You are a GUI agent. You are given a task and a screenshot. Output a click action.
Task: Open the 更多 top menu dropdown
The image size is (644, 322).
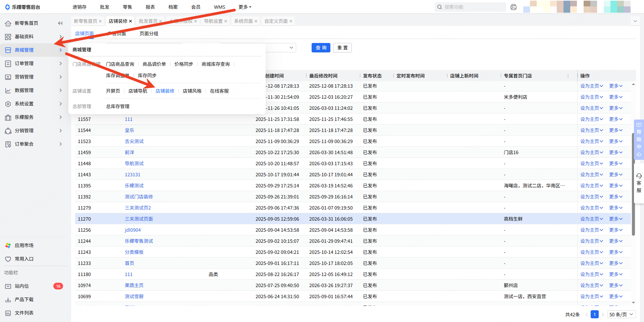coord(245,7)
